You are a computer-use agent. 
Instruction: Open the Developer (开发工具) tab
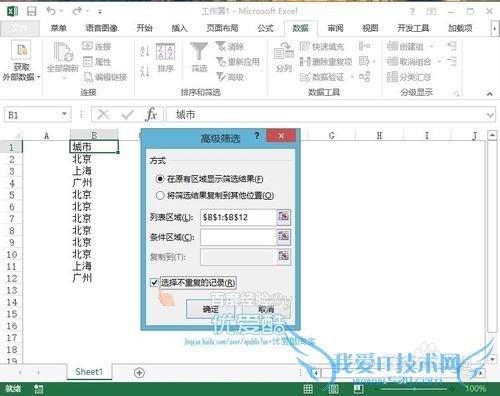413,28
